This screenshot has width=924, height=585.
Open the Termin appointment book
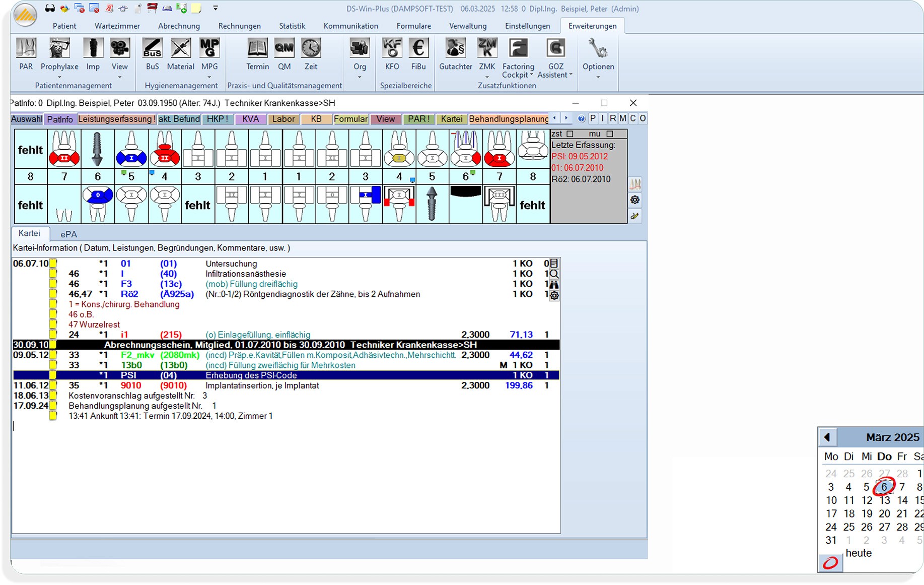coord(257,48)
